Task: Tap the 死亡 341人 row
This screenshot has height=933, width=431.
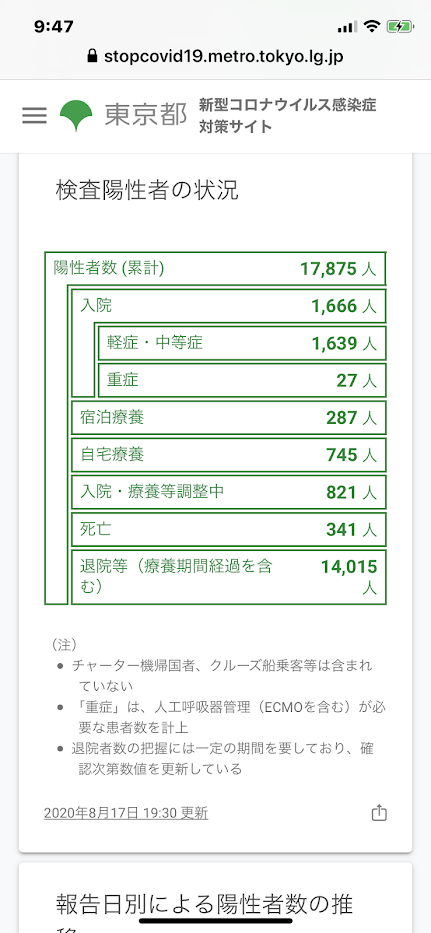Action: (229, 529)
